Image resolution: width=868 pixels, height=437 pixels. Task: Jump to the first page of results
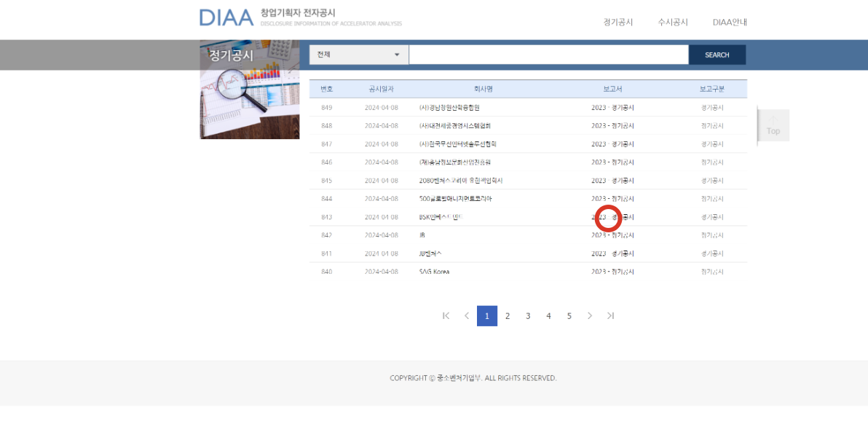point(446,315)
